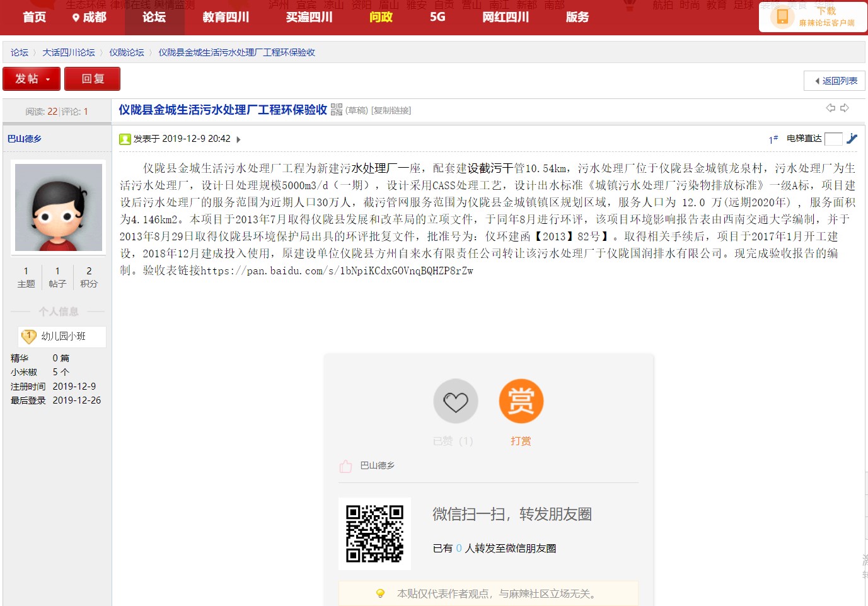Image resolution: width=868 pixels, height=606 pixels.
Task: Expand the arrow after the post date
Action: (238, 139)
